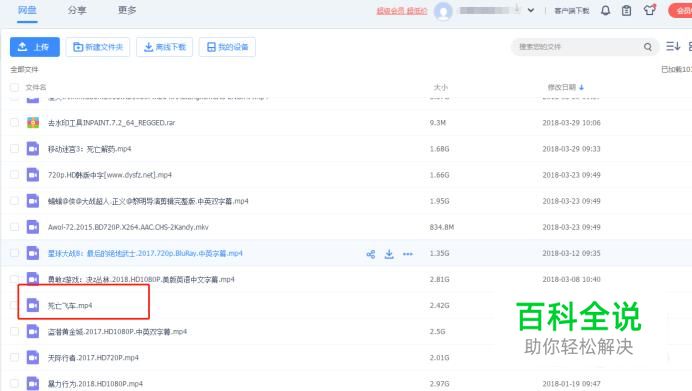
Task: Click the 离线下载 button
Action: pos(165,47)
